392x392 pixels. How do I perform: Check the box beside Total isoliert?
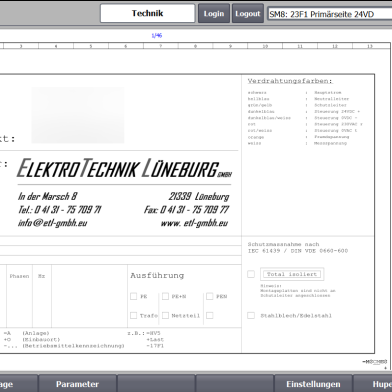click(251, 274)
